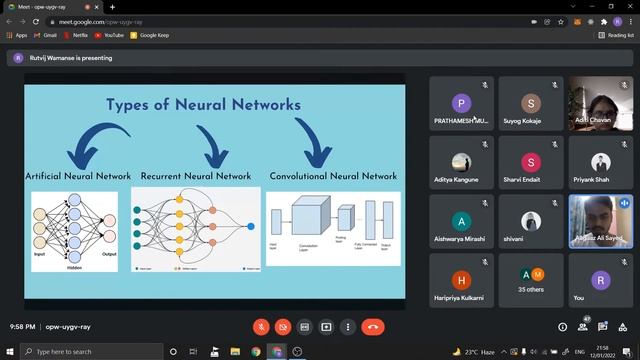Select Aditi Chavan video tile
The width and height of the screenshot is (640, 360).
coord(601,104)
